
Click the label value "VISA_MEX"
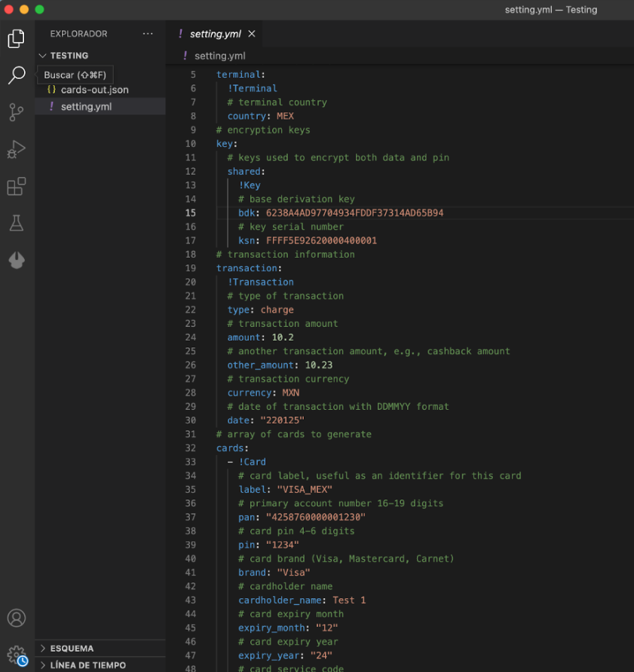[305, 490]
